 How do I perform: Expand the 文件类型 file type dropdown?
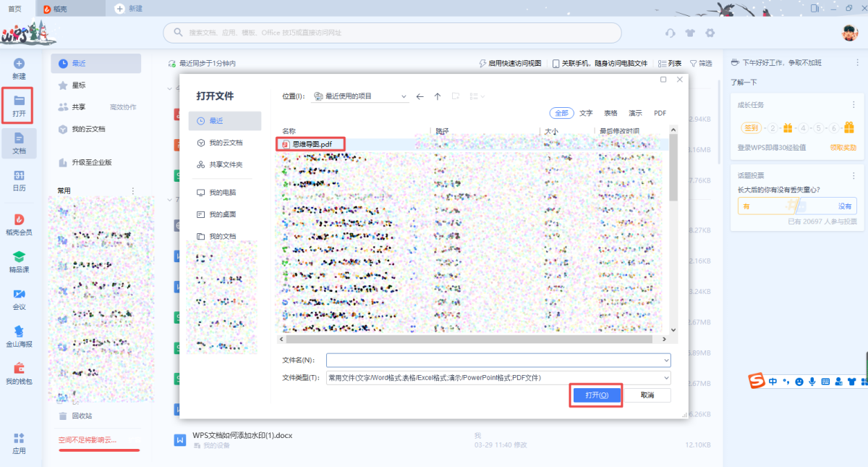[665, 378]
